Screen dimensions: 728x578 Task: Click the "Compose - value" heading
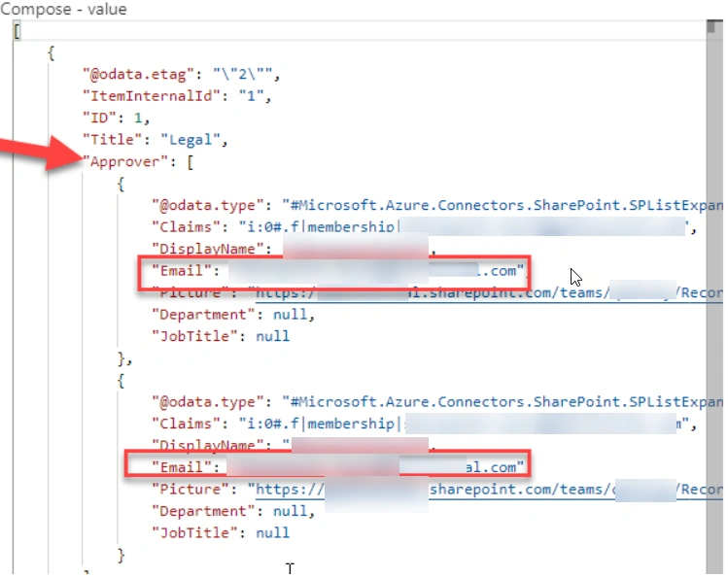pos(63,10)
